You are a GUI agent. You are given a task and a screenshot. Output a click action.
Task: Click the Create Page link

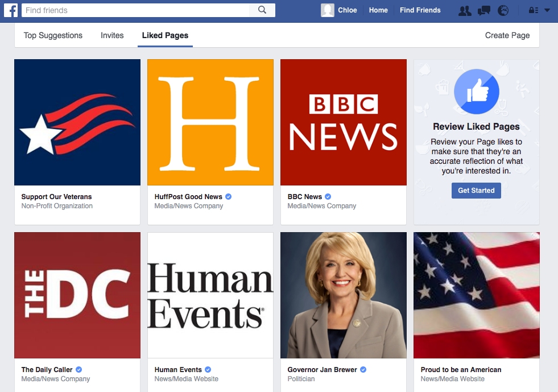pyautogui.click(x=507, y=35)
